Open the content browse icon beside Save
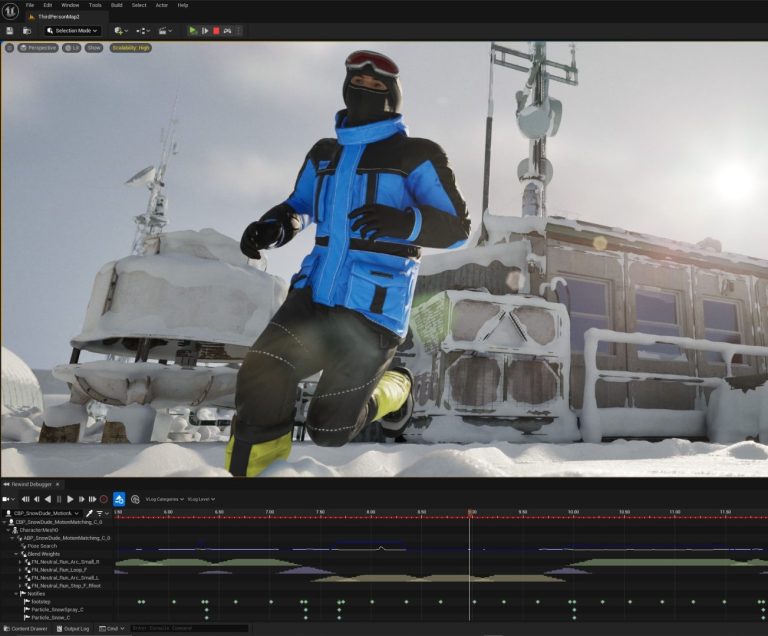The width and height of the screenshot is (768, 636). [27, 31]
